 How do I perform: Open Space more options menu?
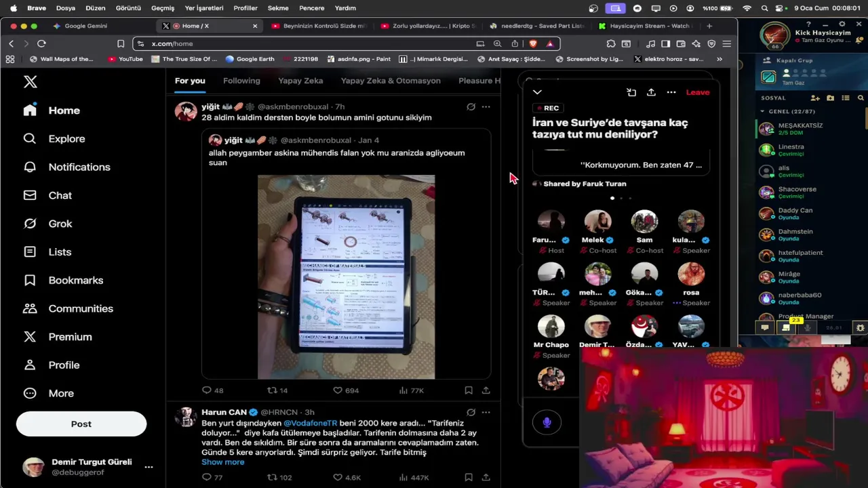click(671, 92)
